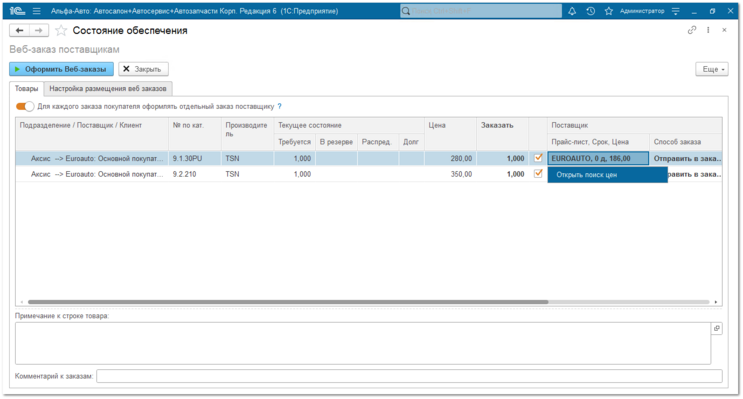Click the horizontal table scrollbar thumb
The width and height of the screenshot is (743, 399).
(x=288, y=301)
